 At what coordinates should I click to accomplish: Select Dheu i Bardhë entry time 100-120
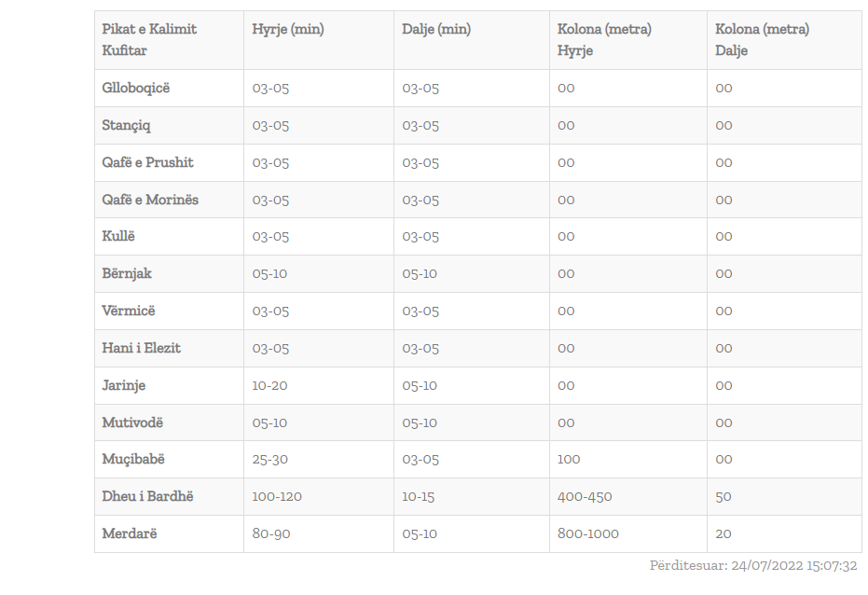tap(277, 496)
